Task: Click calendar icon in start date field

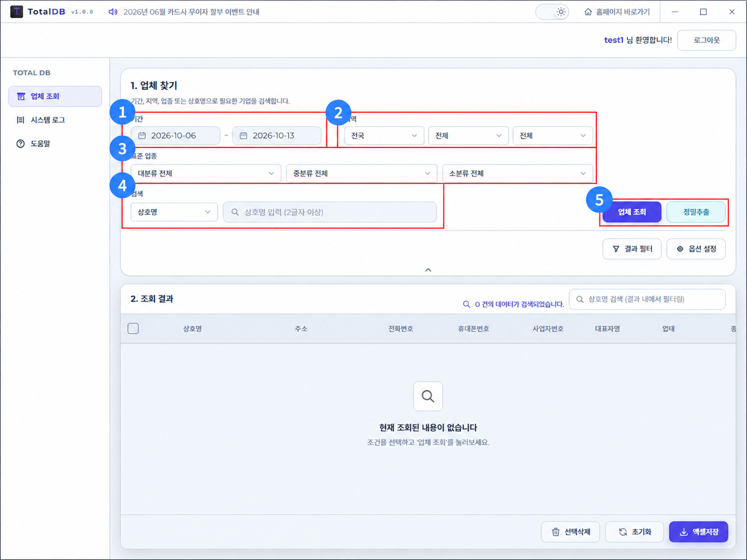Action: (x=142, y=136)
